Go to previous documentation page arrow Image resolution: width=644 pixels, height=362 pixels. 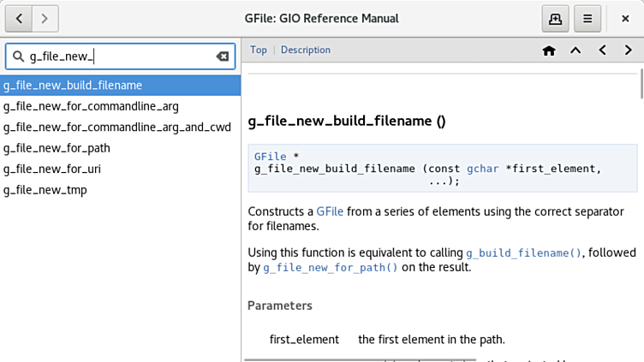(x=602, y=50)
